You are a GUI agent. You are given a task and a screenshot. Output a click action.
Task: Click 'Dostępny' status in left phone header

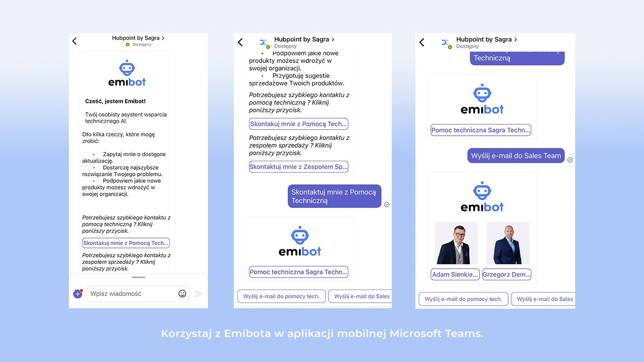(142, 44)
